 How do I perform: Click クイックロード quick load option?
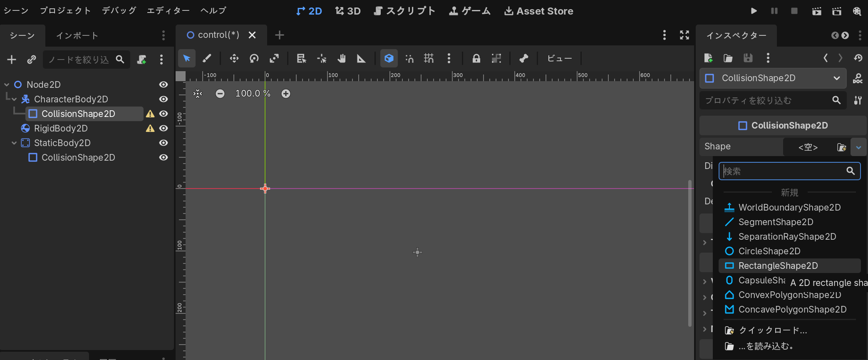tap(789, 330)
